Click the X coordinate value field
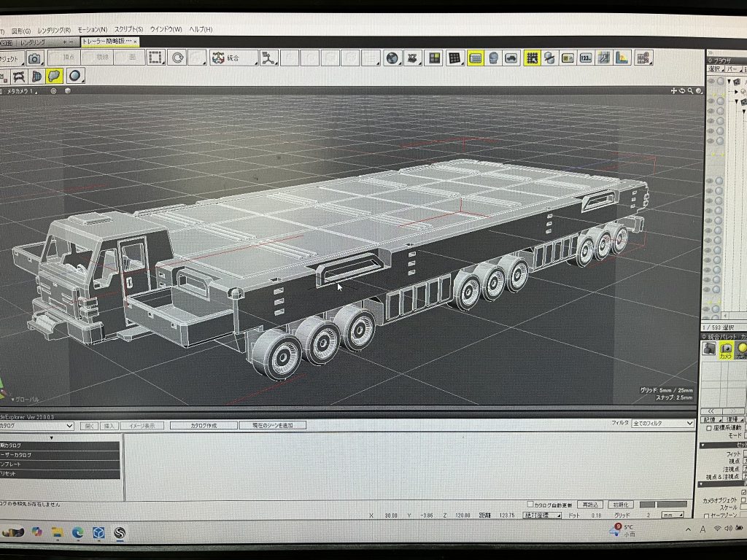747x560 pixels. click(x=391, y=516)
